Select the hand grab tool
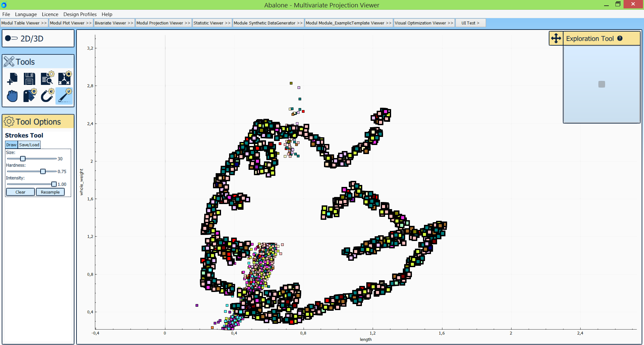644x345 pixels. [12, 96]
